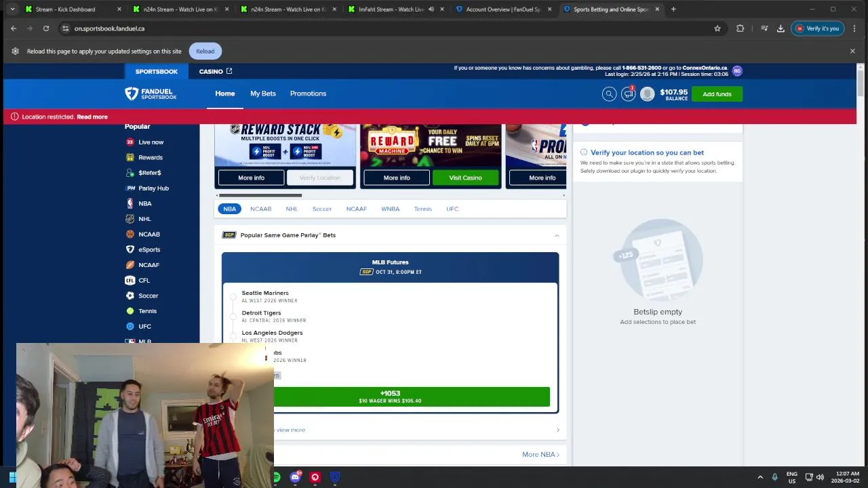This screenshot has height=488, width=868.
Task: Open Chrome media controls icon
Action: click(764, 28)
